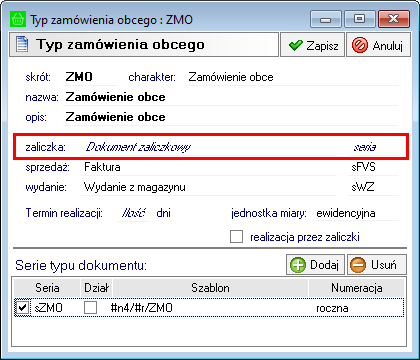This screenshot has height=360, width=420.
Task: Maximize the Typ zamówienia obcego window
Action: [360, 19]
